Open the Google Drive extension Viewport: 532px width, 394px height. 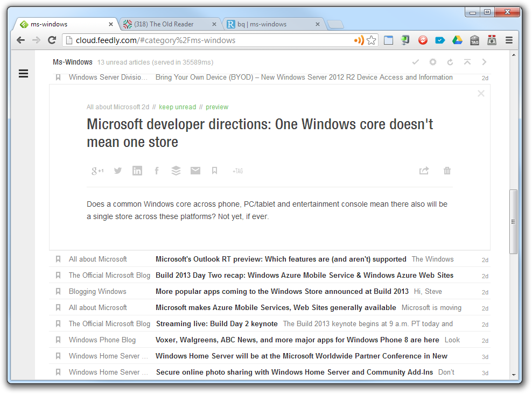457,40
